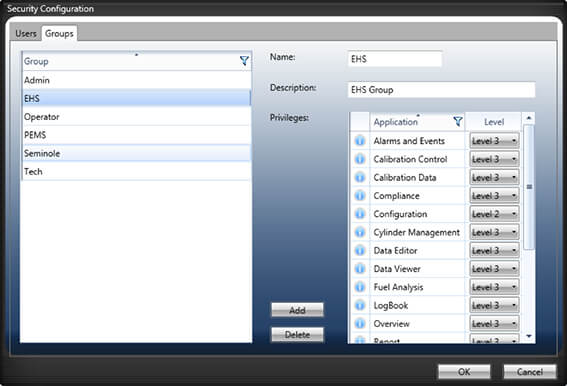Click privileges scrollbar up arrow
The height and width of the screenshot is (386, 567).
[529, 118]
